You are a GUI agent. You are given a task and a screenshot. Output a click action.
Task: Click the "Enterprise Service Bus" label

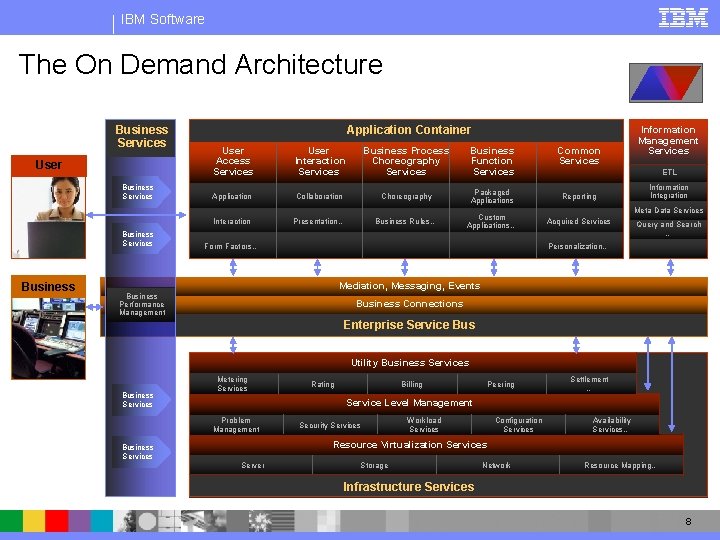(x=409, y=325)
